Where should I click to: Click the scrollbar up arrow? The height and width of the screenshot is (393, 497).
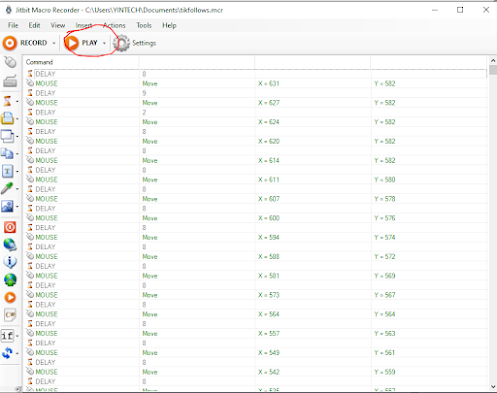pos(493,60)
